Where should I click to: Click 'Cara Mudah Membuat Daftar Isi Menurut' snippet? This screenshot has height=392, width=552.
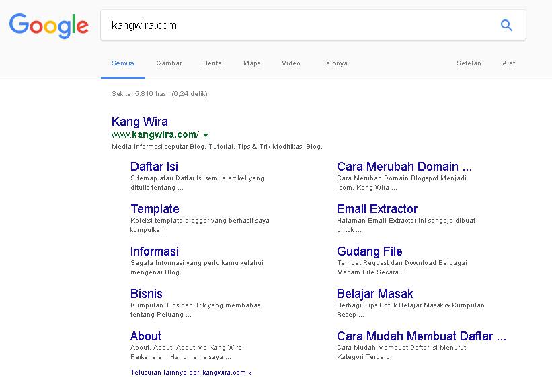[401, 352]
